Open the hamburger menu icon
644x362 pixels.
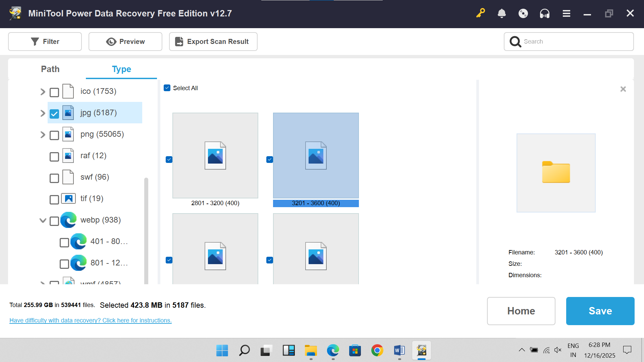click(x=567, y=13)
